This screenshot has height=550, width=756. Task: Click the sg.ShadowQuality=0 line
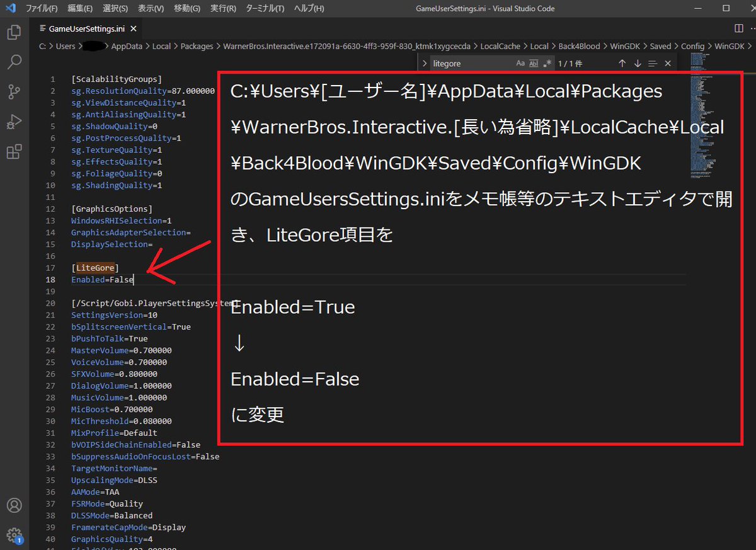coord(114,127)
